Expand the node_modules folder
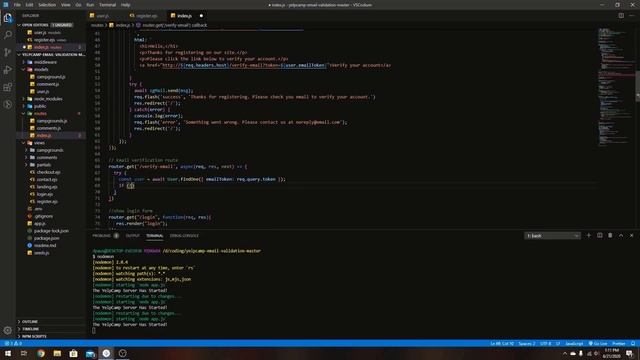 pos(48,99)
